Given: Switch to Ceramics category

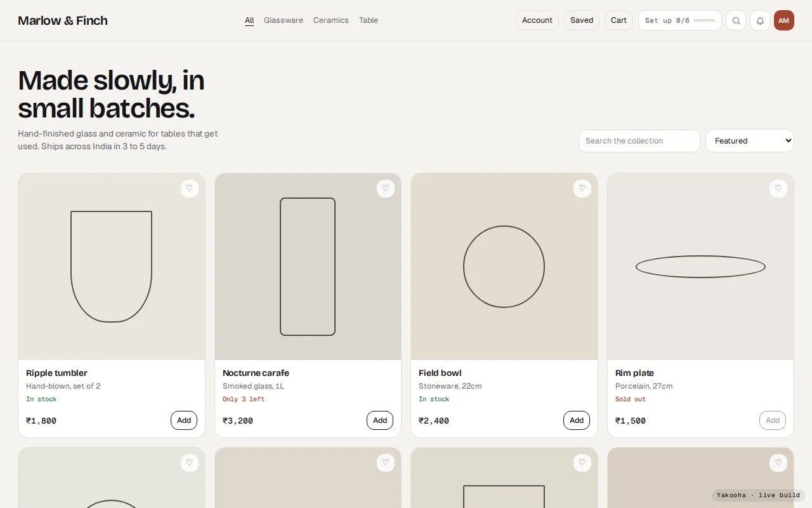Looking at the screenshot, I should click(x=331, y=20).
